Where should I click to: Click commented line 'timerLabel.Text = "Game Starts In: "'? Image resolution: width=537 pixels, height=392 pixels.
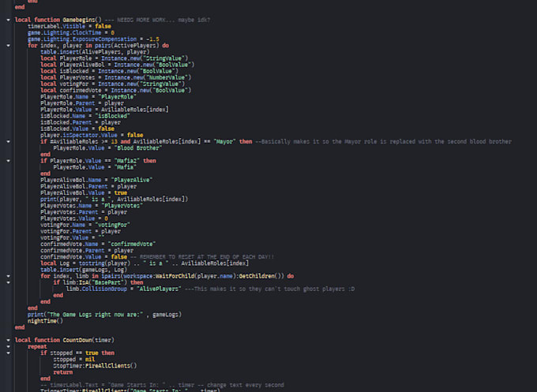coord(162,385)
